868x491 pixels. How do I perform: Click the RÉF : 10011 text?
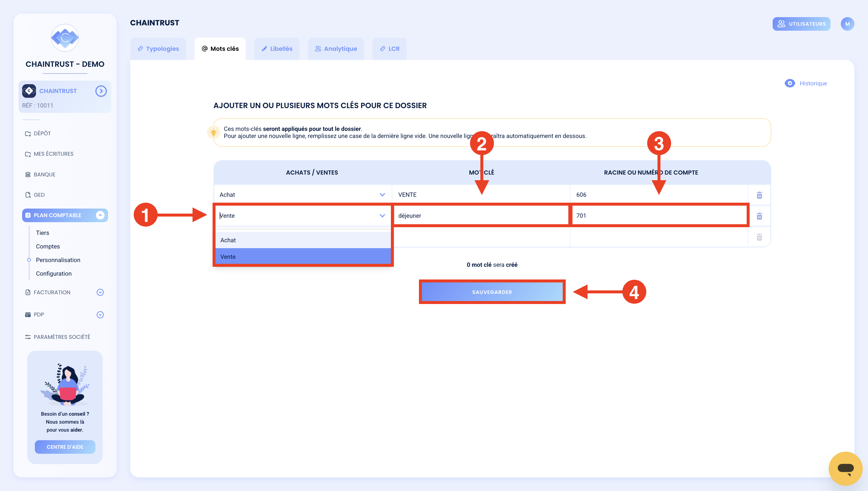coord(38,105)
